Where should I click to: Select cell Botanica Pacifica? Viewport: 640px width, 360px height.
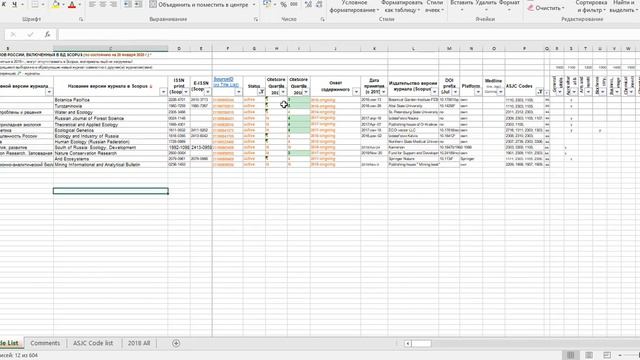coord(111,100)
